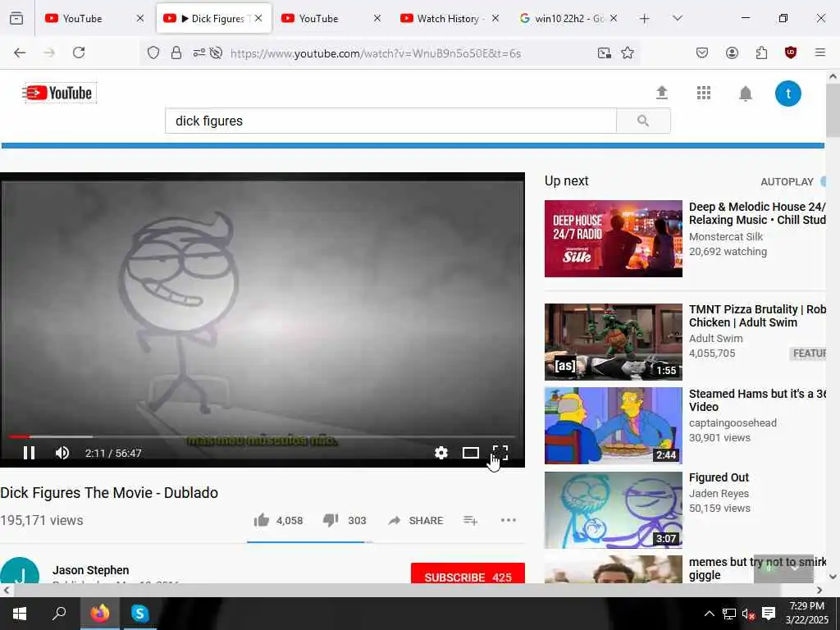The image size is (840, 630).
Task: Open the uBlock Origin extension icon
Action: [x=790, y=52]
